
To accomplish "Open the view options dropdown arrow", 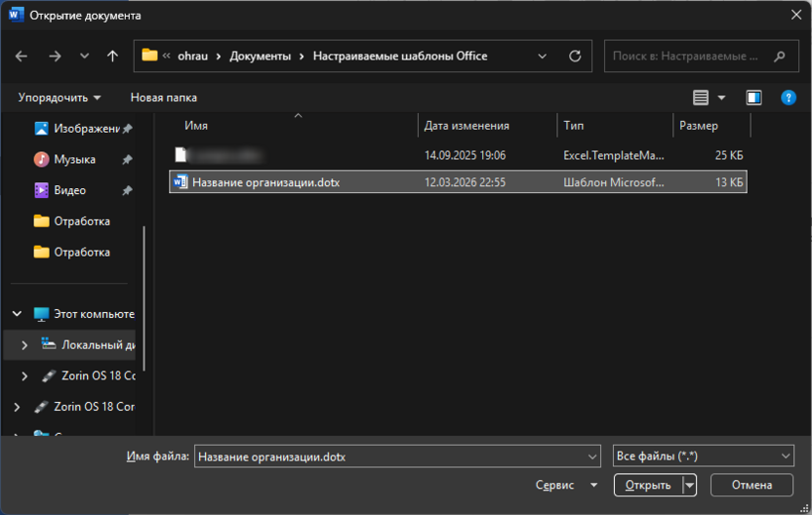I will click(x=721, y=98).
